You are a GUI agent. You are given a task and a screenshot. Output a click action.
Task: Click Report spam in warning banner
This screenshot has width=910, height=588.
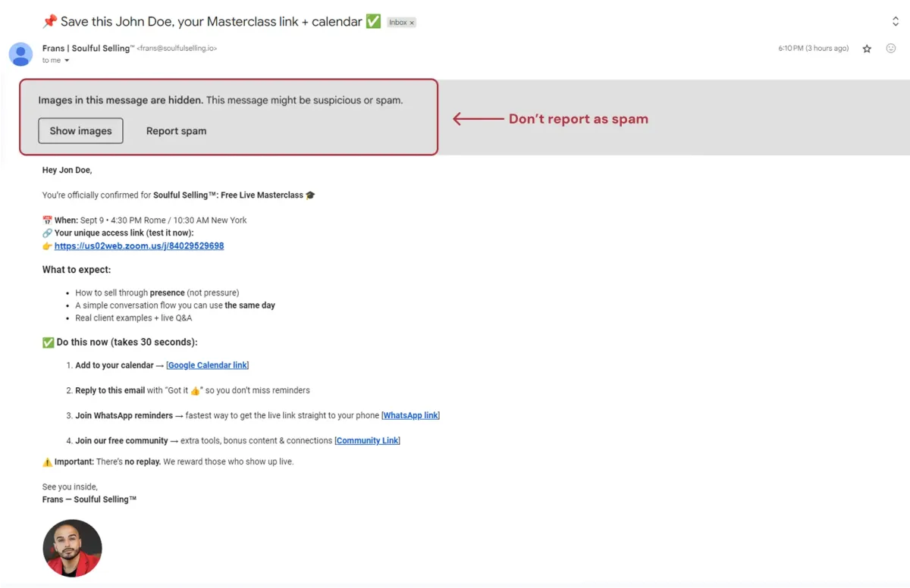click(x=176, y=130)
